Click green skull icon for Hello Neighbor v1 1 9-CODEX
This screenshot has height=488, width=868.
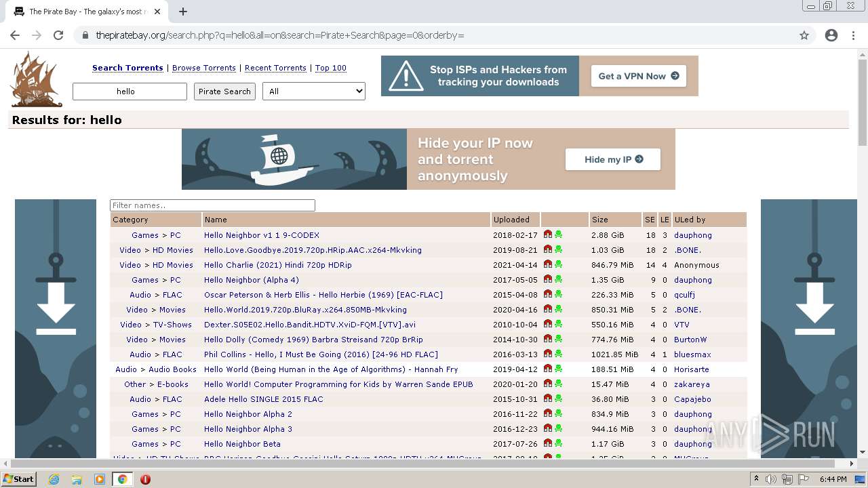tap(559, 235)
